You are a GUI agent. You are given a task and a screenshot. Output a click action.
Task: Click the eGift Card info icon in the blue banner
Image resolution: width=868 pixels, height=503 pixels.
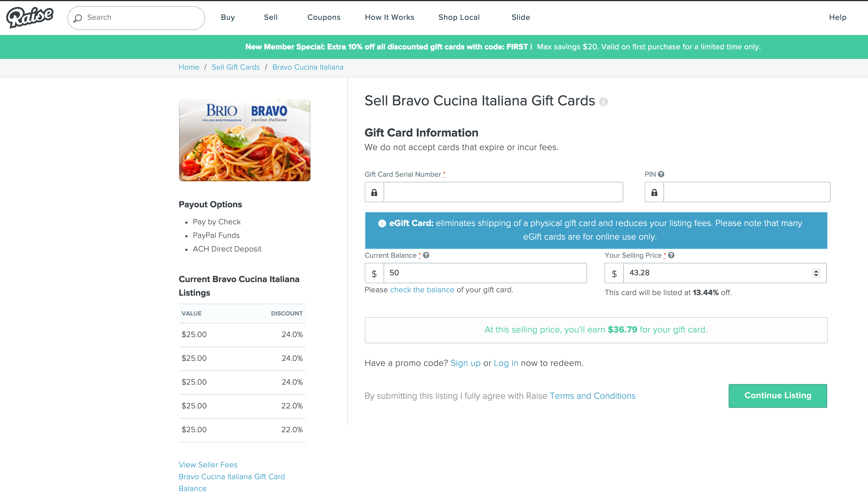pos(382,223)
